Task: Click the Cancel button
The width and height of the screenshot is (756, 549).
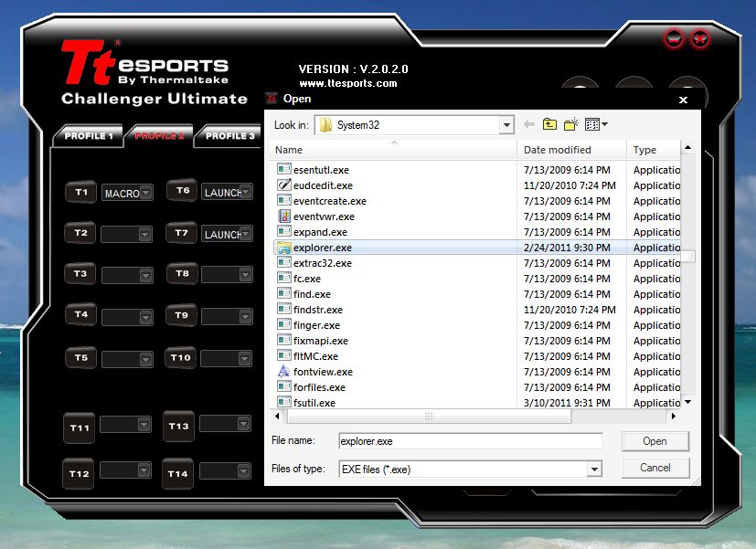Action: pos(655,468)
